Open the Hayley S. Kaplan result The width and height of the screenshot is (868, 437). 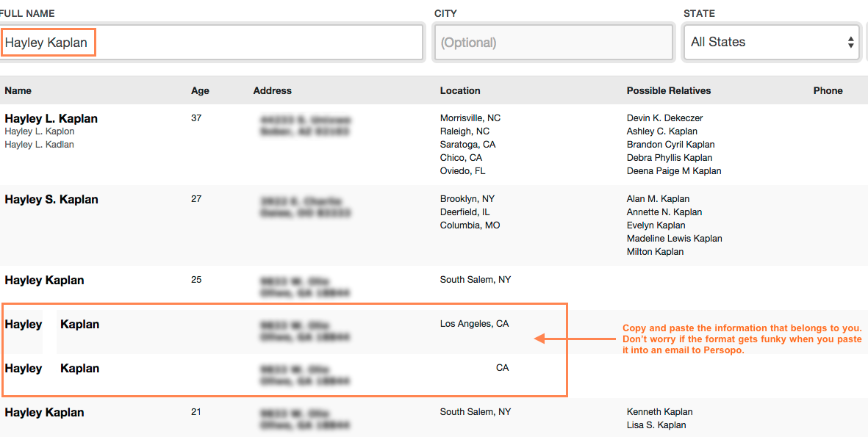(x=51, y=200)
